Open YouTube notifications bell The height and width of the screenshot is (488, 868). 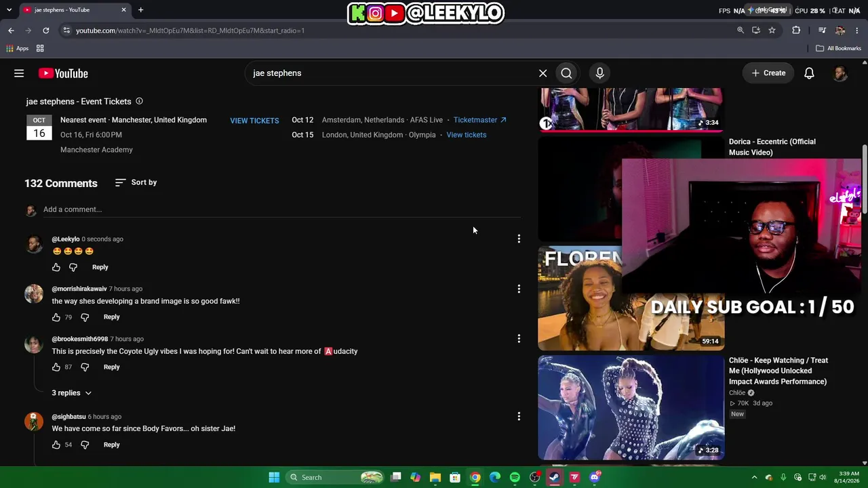click(809, 73)
